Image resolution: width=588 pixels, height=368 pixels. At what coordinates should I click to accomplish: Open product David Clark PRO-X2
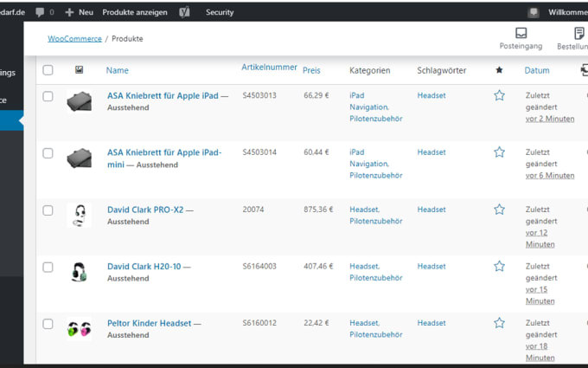(x=145, y=210)
